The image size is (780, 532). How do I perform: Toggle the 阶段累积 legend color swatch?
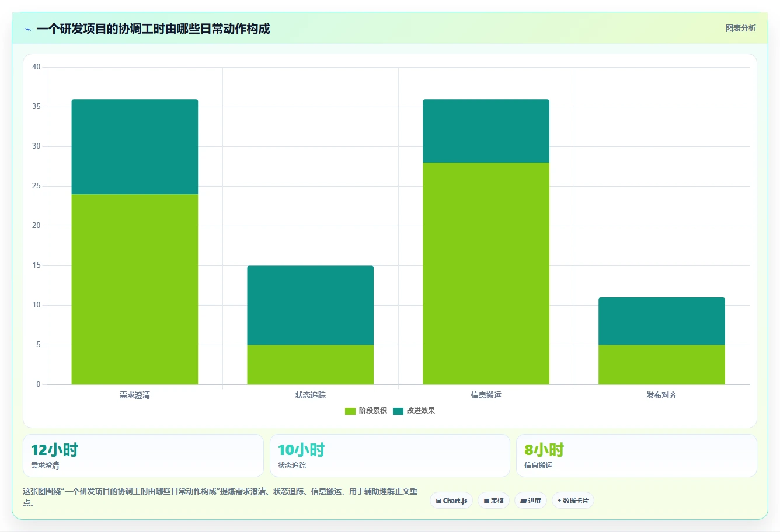350,411
